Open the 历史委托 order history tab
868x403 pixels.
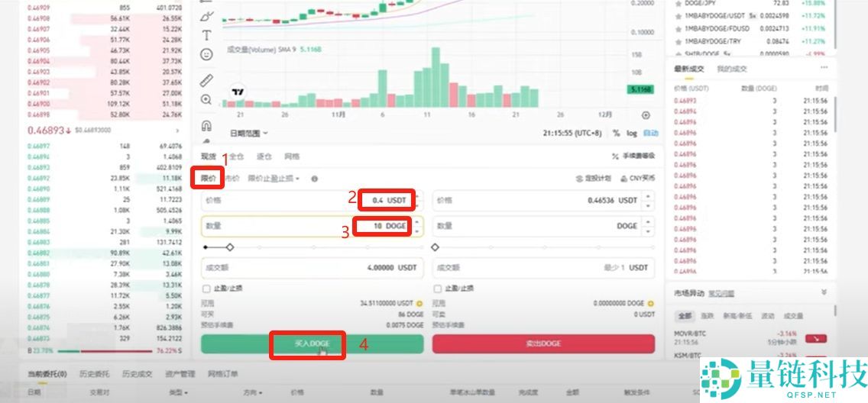click(94, 374)
